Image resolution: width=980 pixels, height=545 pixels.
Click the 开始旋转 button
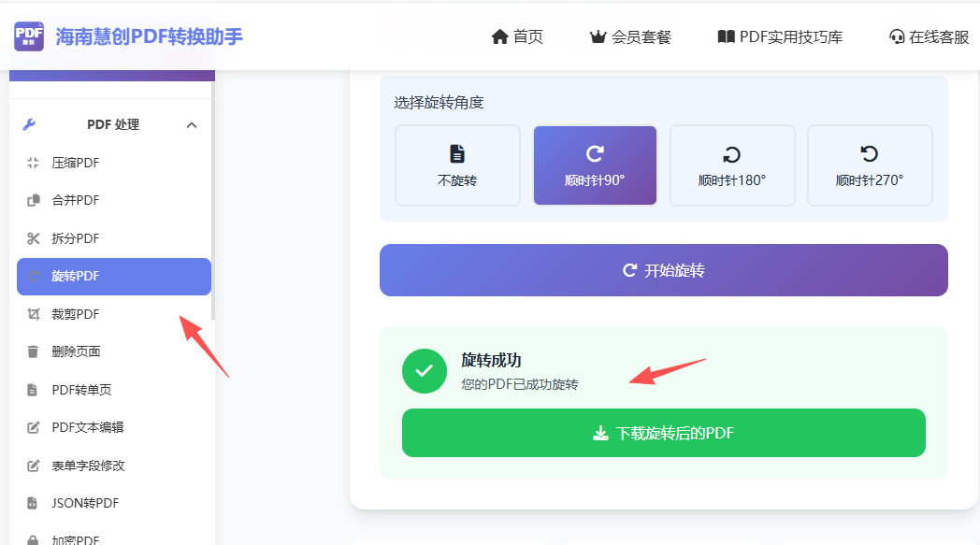click(664, 270)
